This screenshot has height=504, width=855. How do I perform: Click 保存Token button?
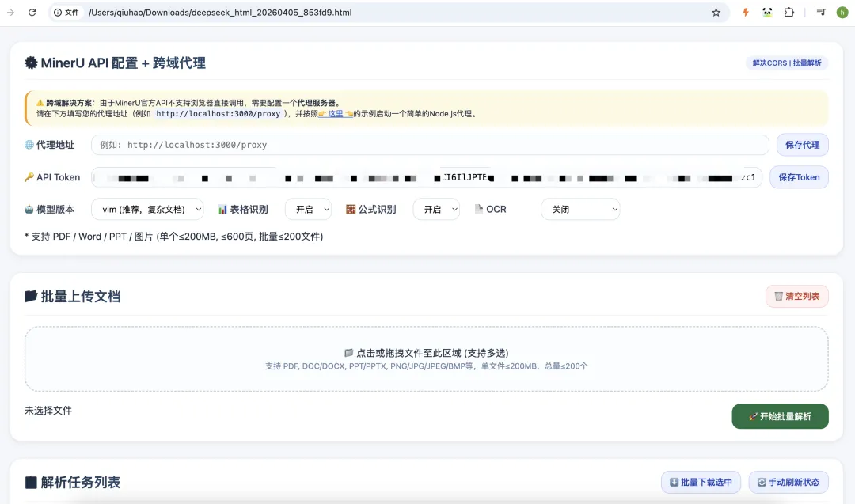pos(799,177)
